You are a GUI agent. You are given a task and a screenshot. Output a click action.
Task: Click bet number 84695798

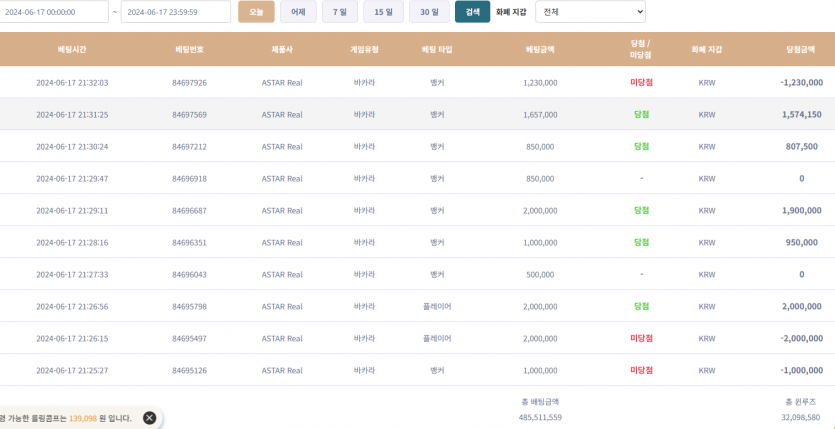point(190,307)
